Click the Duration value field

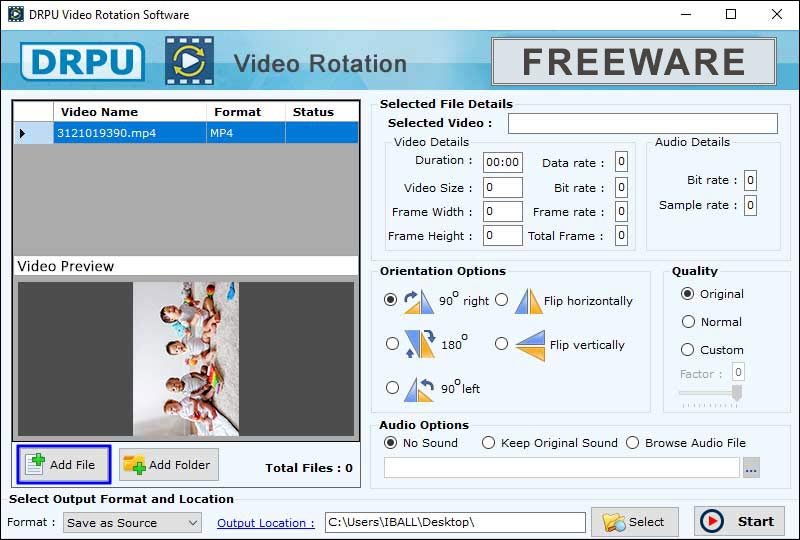click(503, 162)
